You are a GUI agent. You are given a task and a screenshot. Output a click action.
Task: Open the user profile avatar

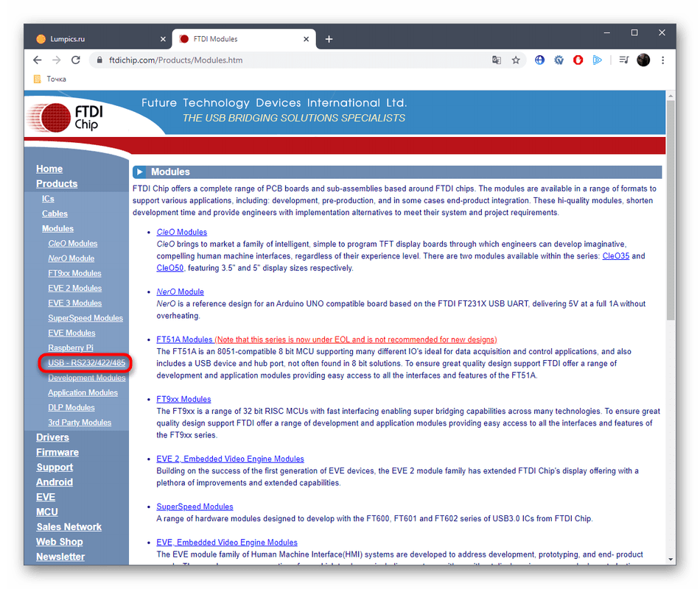pyautogui.click(x=643, y=60)
